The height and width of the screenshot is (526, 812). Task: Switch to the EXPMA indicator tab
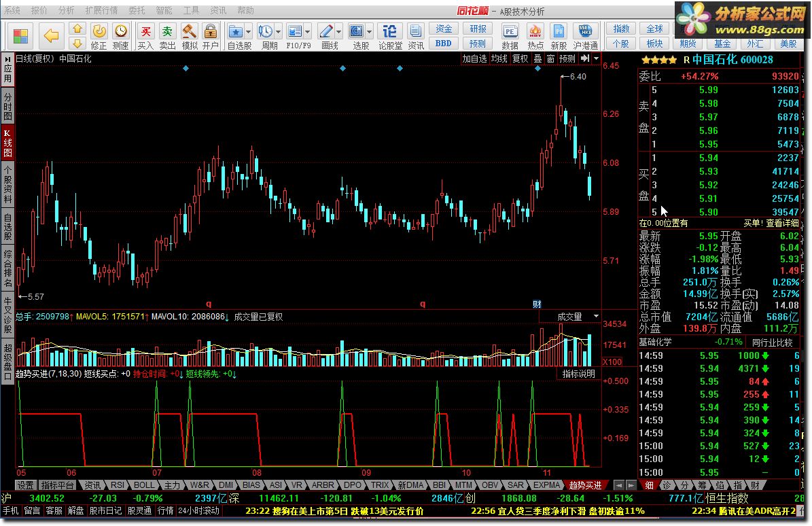(547, 485)
